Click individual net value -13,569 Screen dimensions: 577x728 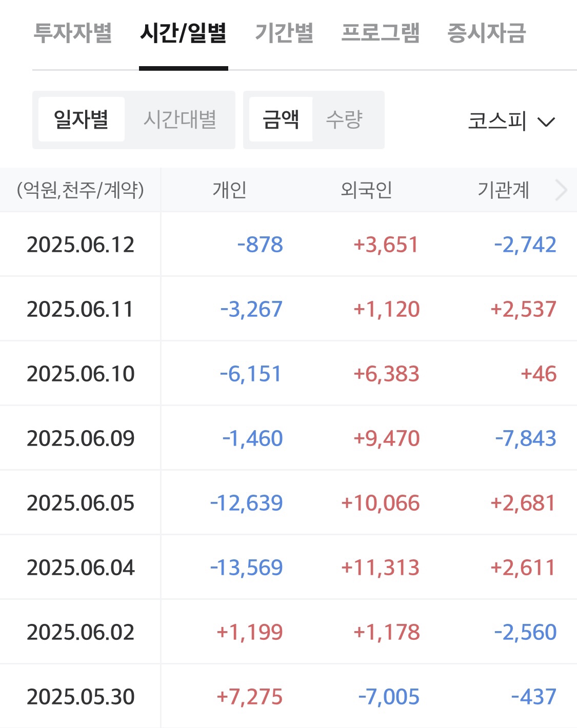click(246, 568)
